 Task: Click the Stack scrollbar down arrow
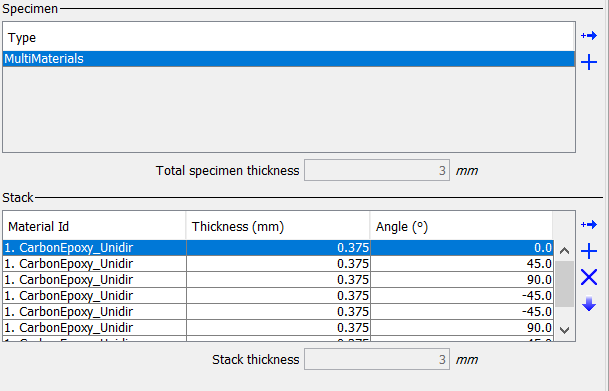click(564, 330)
